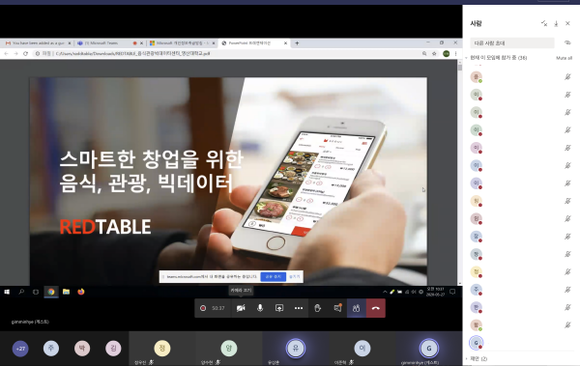This screenshot has height=366, width=580.
Task: Show the +27 overflow participants
Action: click(x=20, y=349)
